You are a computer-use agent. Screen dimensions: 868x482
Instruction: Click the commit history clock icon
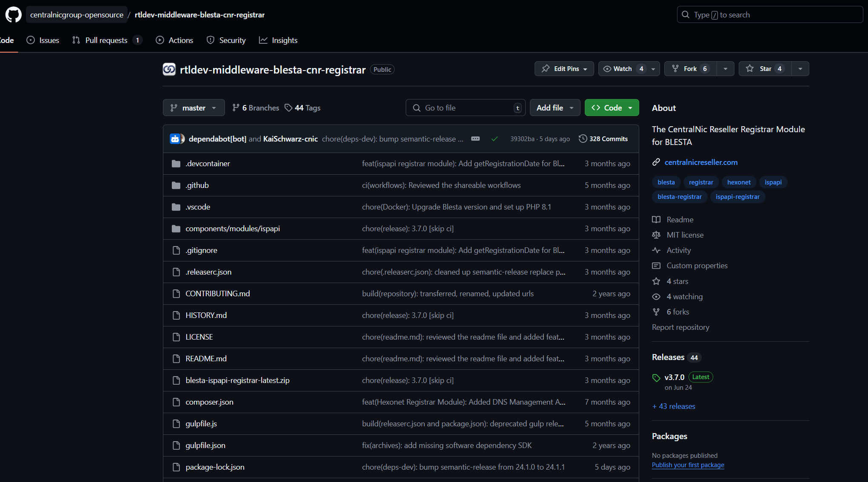[x=583, y=139]
